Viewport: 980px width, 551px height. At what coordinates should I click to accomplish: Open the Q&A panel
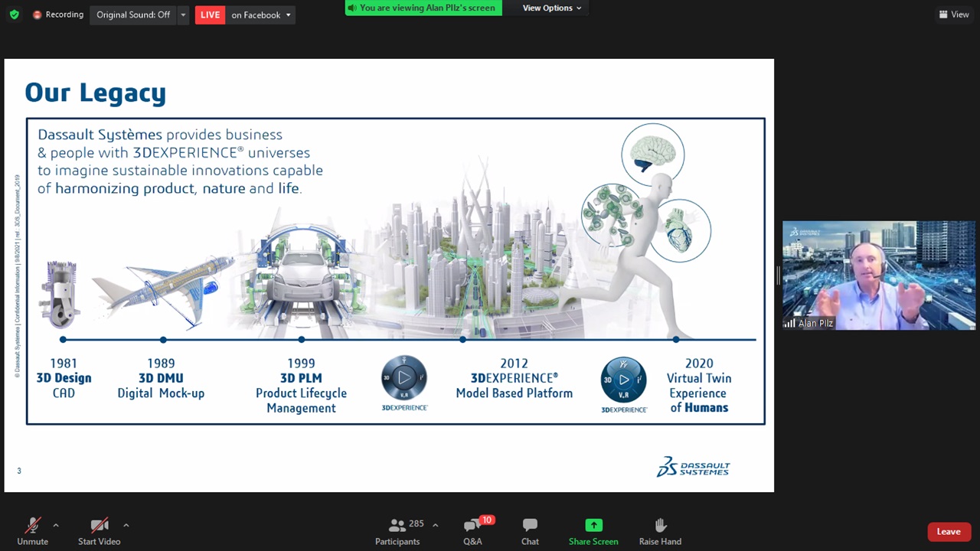point(472,530)
